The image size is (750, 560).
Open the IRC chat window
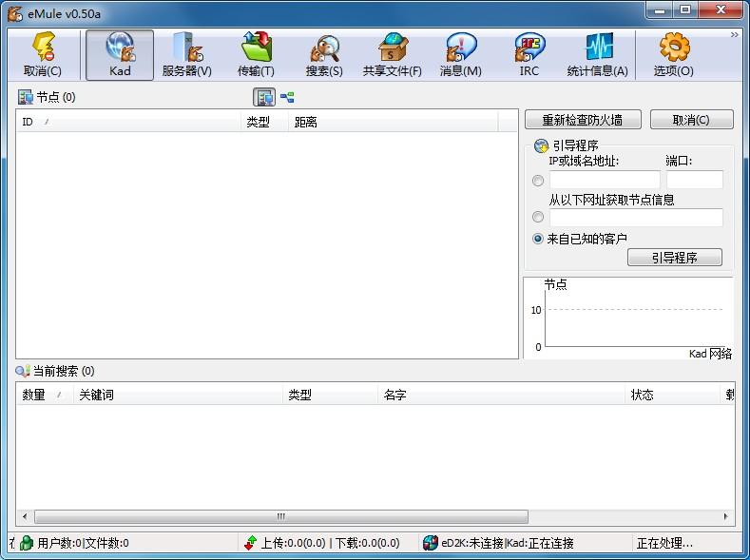click(x=529, y=55)
